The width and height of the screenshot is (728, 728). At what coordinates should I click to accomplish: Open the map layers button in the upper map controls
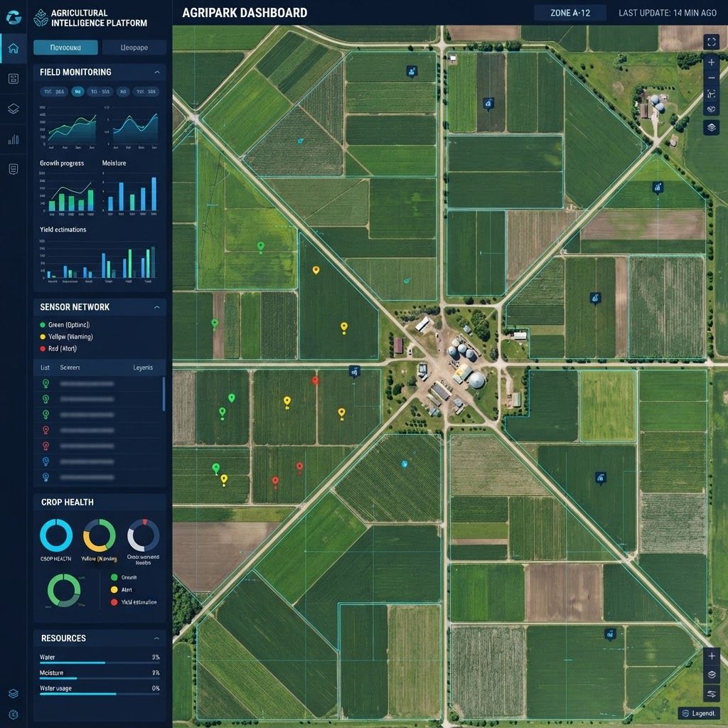coord(711,127)
